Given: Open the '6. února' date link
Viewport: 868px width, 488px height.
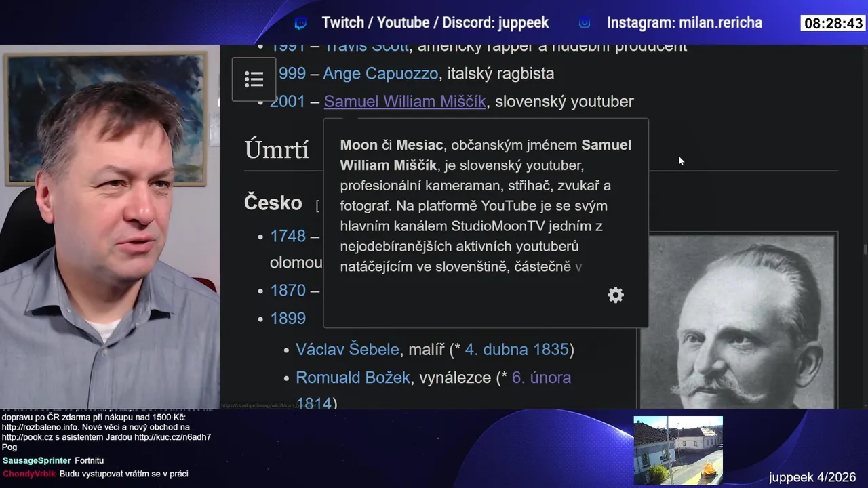Looking at the screenshot, I should coord(541,378).
